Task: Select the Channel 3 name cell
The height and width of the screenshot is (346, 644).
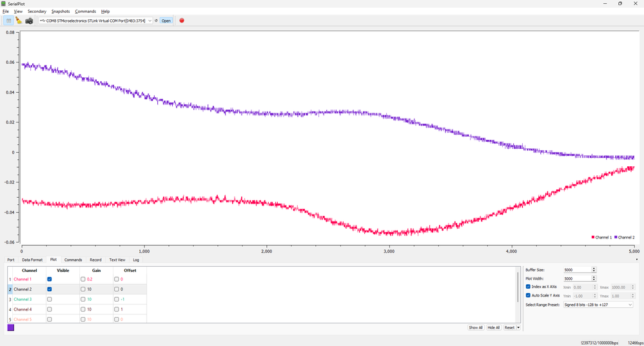Action: click(x=29, y=299)
